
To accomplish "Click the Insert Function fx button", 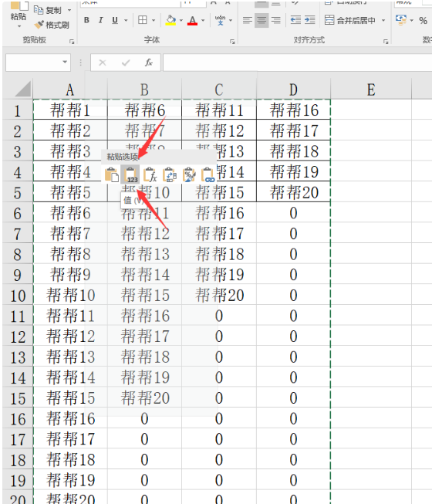I will tap(148, 63).
